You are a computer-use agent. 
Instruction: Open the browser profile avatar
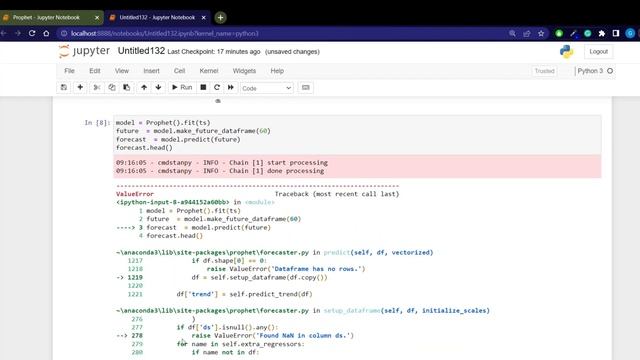[630, 33]
